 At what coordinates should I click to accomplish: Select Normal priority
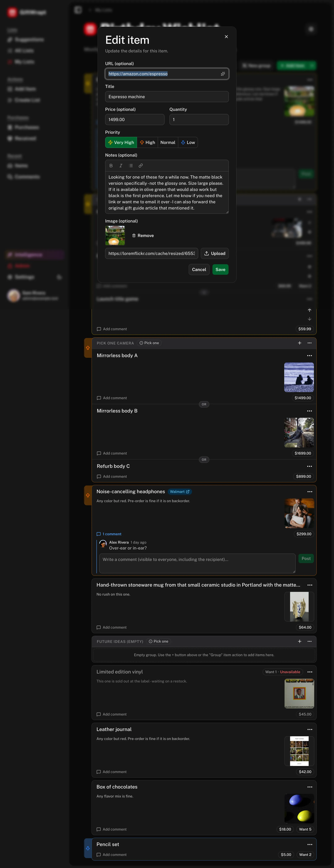[168, 143]
